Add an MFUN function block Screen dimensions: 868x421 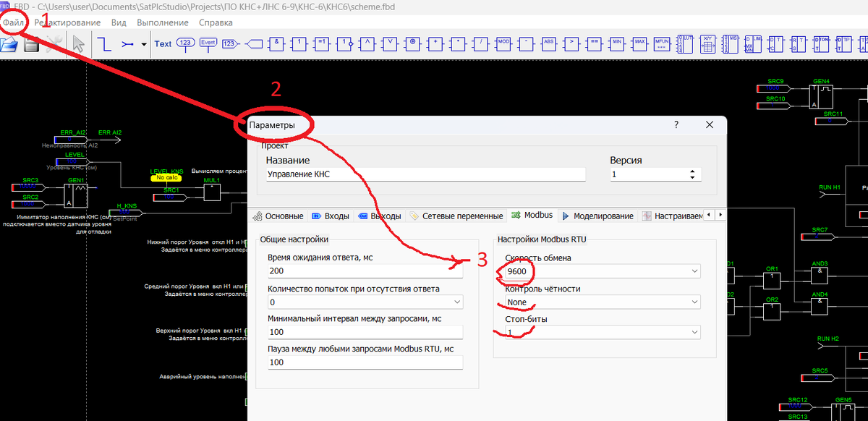(660, 44)
